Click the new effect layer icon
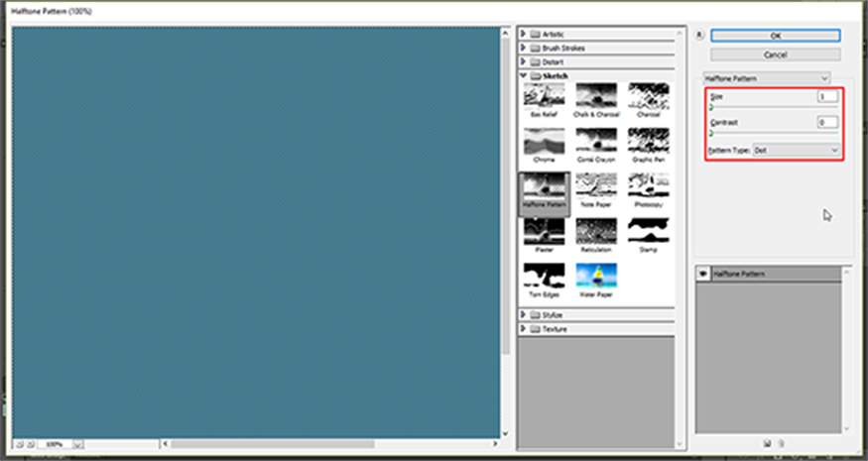868x461 pixels. point(767,443)
